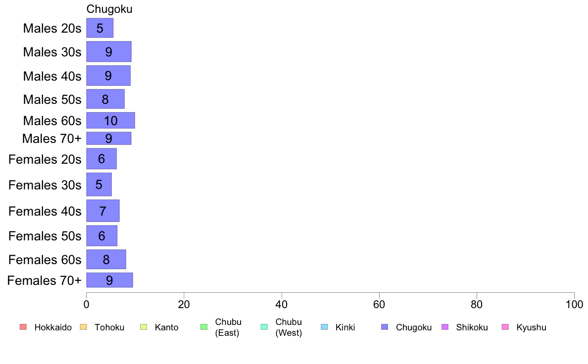Click the Shikoku legend label

click(472, 327)
